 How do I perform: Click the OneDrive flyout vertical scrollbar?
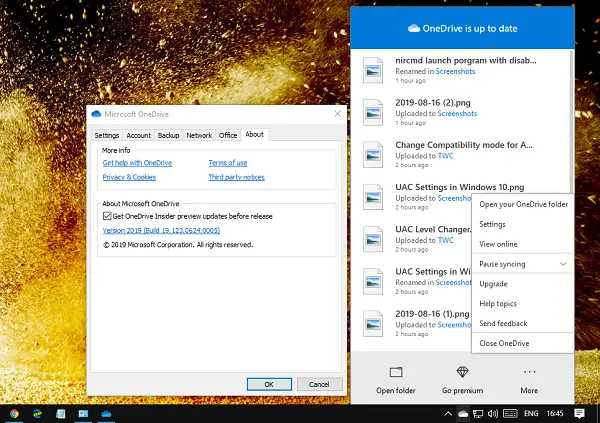(x=571, y=122)
